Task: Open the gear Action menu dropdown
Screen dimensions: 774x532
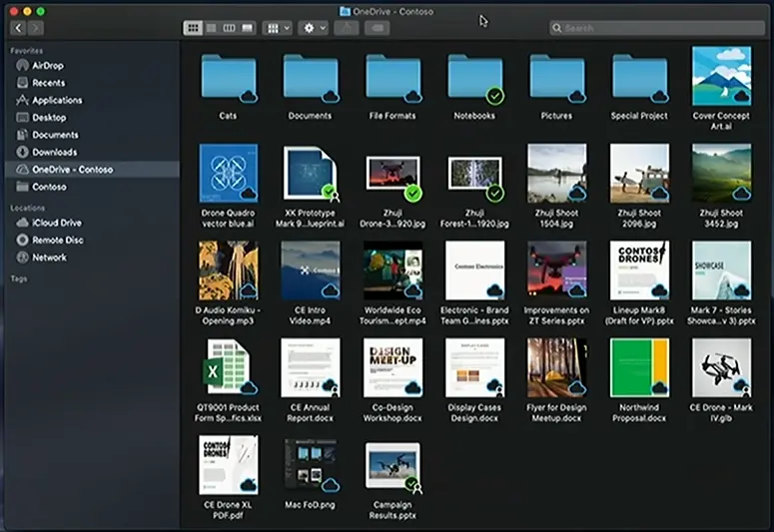Action: pos(313,28)
